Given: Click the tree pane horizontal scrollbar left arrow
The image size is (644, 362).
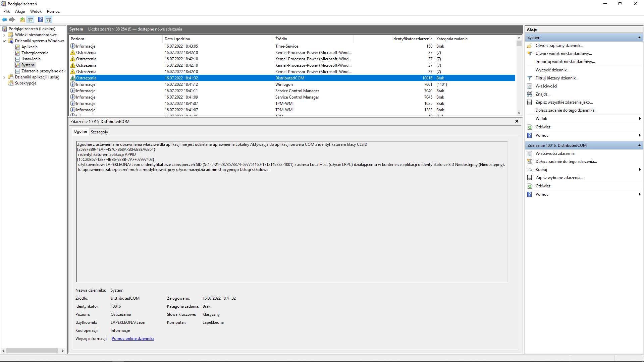Looking at the screenshot, I should [3, 351].
